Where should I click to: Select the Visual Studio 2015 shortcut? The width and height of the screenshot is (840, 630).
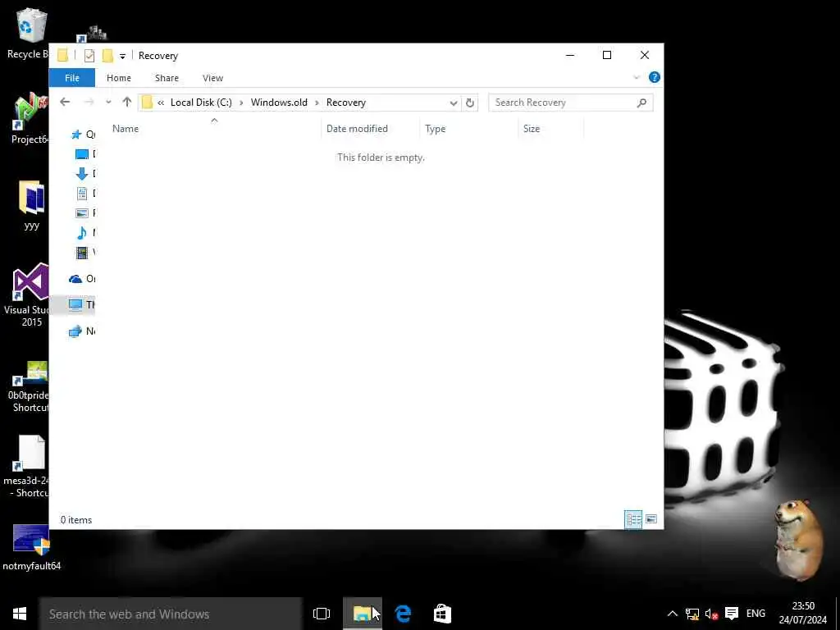pyautogui.click(x=30, y=295)
